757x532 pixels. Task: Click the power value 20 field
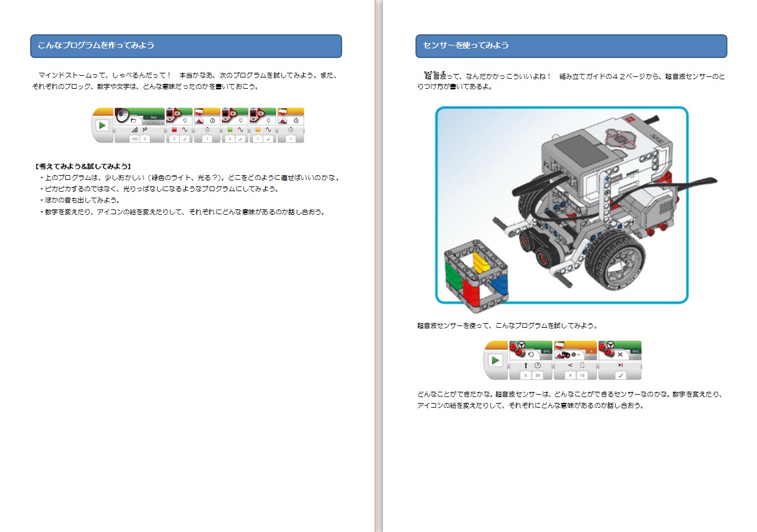(x=537, y=375)
